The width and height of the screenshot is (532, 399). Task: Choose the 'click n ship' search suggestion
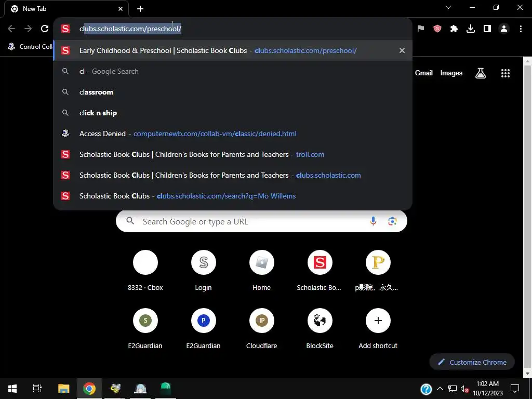click(x=233, y=113)
